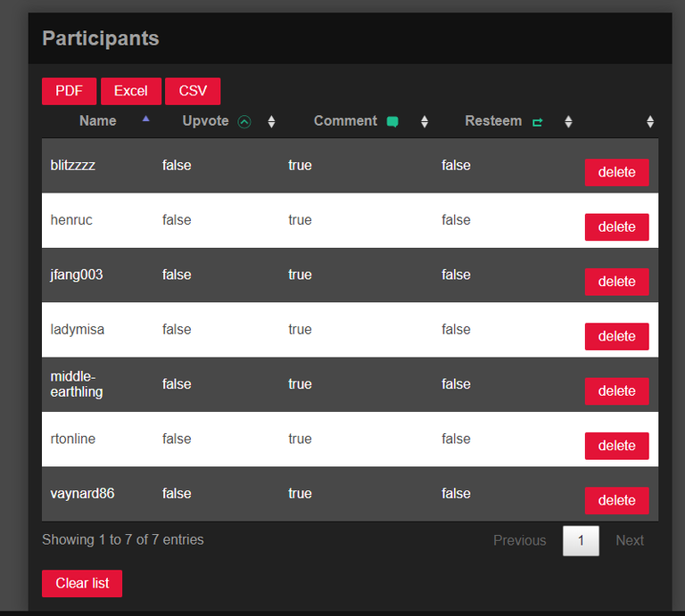Sort table by Resteem column arrows
The image size is (685, 616).
tap(568, 121)
